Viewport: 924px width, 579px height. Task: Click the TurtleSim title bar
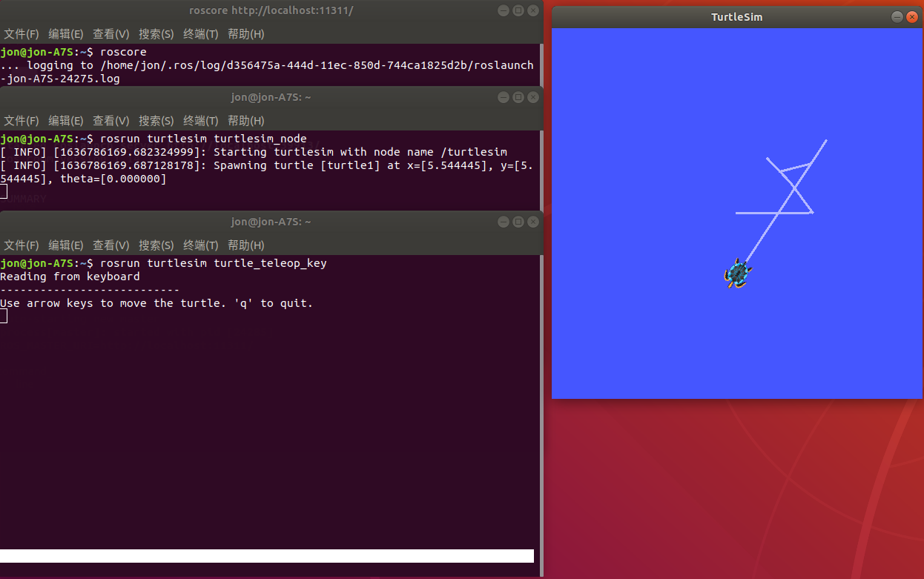pyautogui.click(x=737, y=17)
